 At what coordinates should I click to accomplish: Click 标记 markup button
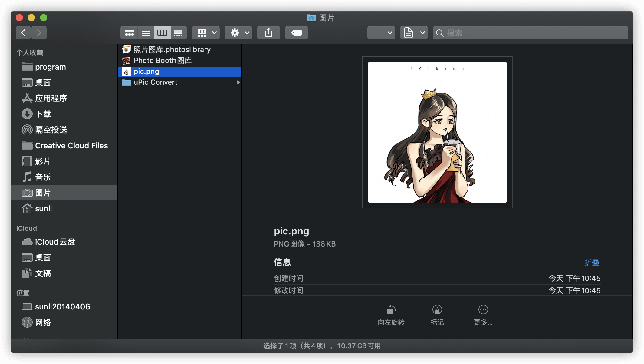pyautogui.click(x=437, y=315)
